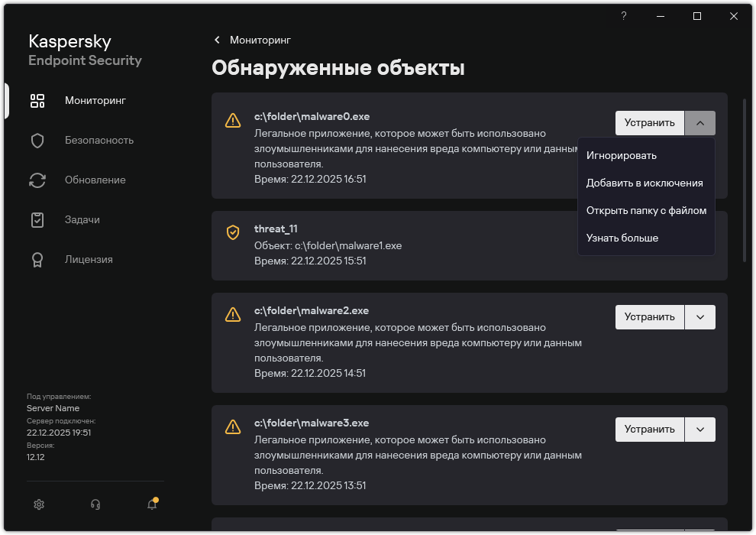
Task: Open the Безопасность sidebar label
Action: click(99, 141)
